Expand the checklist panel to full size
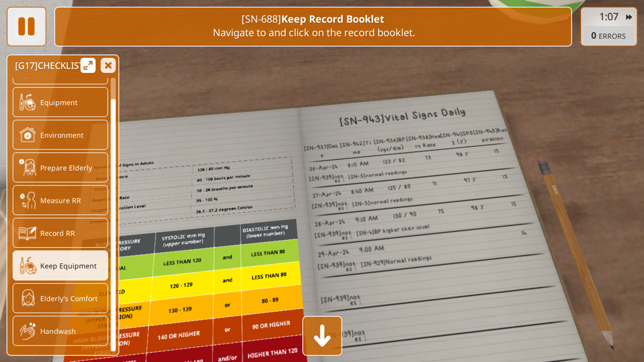Screen dimensions: 644x362 coord(88,65)
